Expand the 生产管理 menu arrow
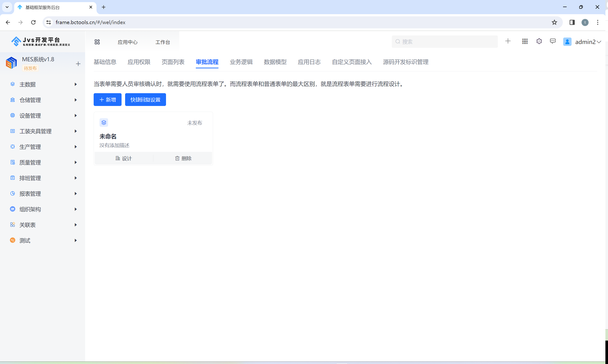608x364 pixels. coord(76,147)
